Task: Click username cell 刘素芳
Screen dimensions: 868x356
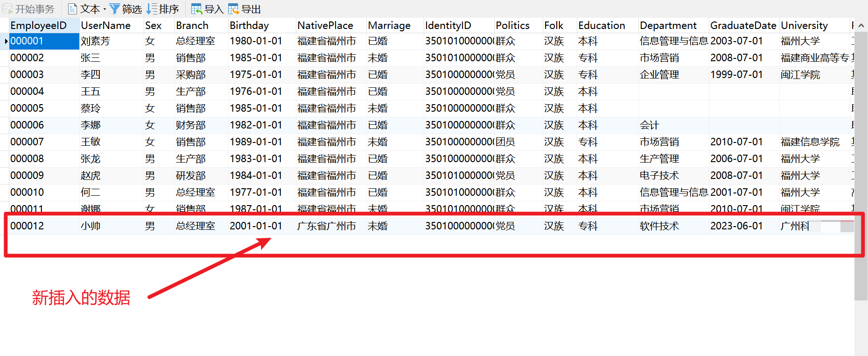Action: tap(112, 41)
